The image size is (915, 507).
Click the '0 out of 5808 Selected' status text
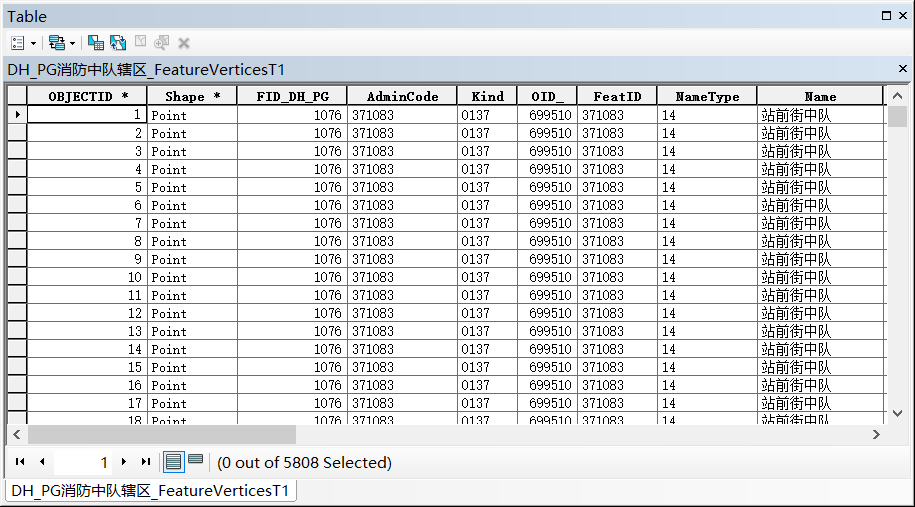304,463
